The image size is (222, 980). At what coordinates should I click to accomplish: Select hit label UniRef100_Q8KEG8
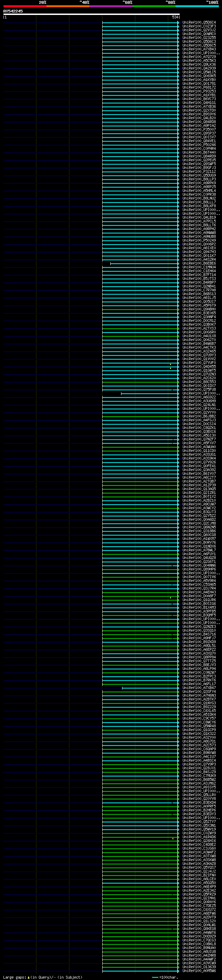click(199, 929)
